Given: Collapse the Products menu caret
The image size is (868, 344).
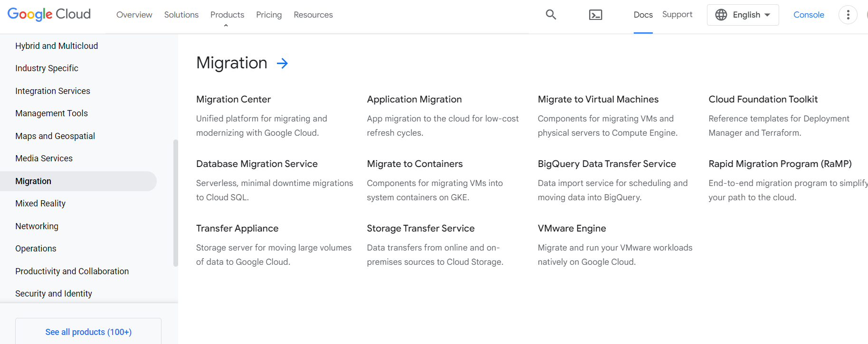Looking at the screenshot, I should tap(226, 26).
